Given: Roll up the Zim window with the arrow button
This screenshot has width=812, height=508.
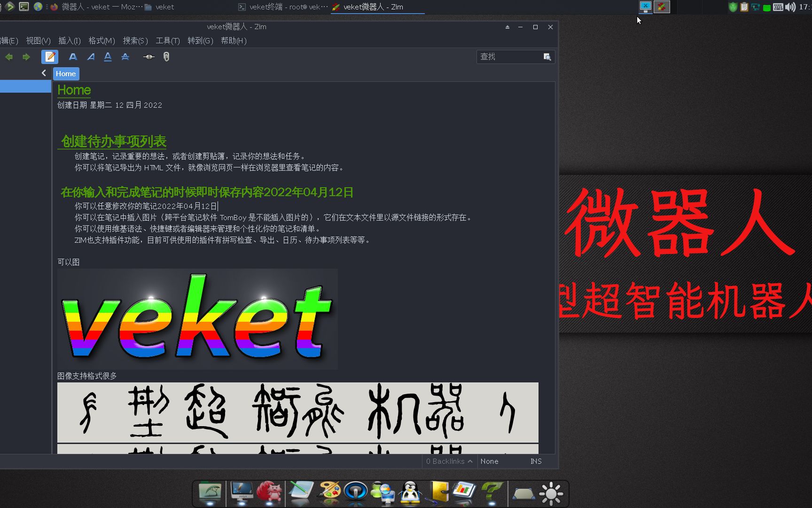Looking at the screenshot, I should tap(507, 27).
